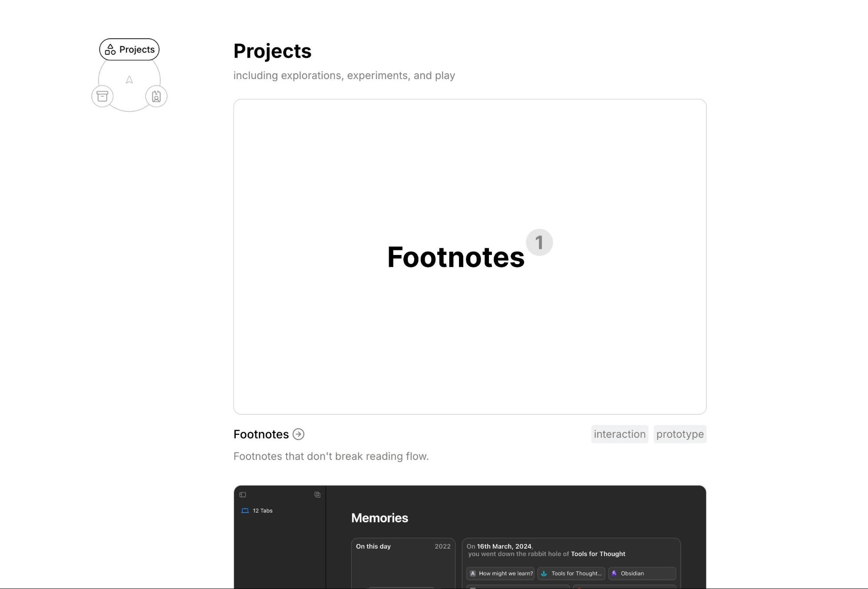Select the Projects pill in navigation
Viewport: 868px width, 589px height.
click(129, 50)
